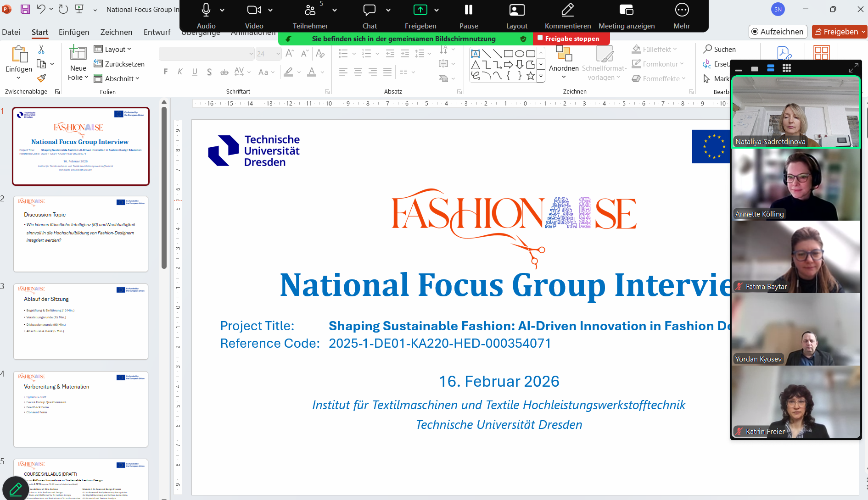
Task: Click the Undo arrow in title bar
Action: coord(41,9)
